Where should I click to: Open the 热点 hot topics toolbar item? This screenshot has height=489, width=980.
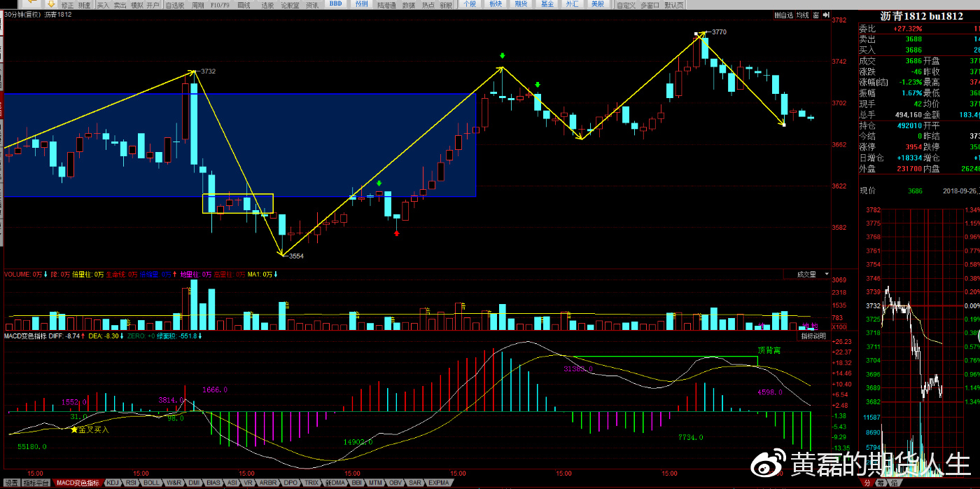click(x=428, y=4)
